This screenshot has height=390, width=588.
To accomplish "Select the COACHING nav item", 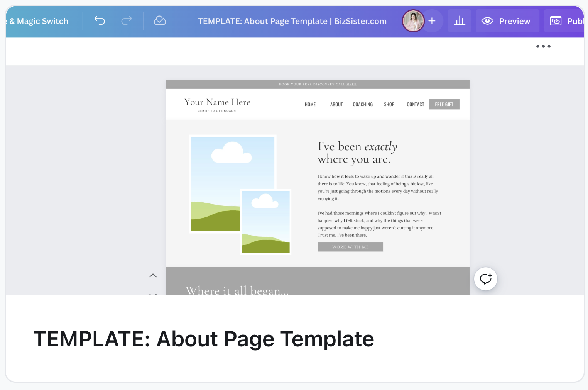I will tap(363, 105).
